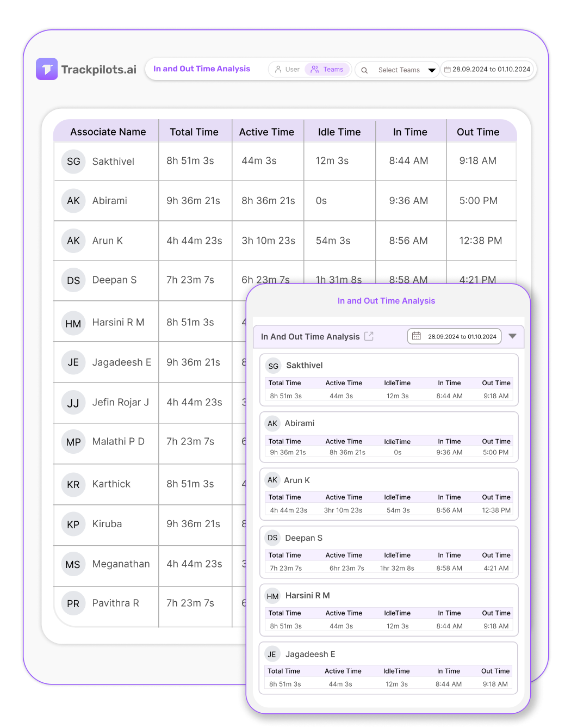Open Abirami name on mobile card
Viewport: 571px width, 728px height.
(300, 423)
